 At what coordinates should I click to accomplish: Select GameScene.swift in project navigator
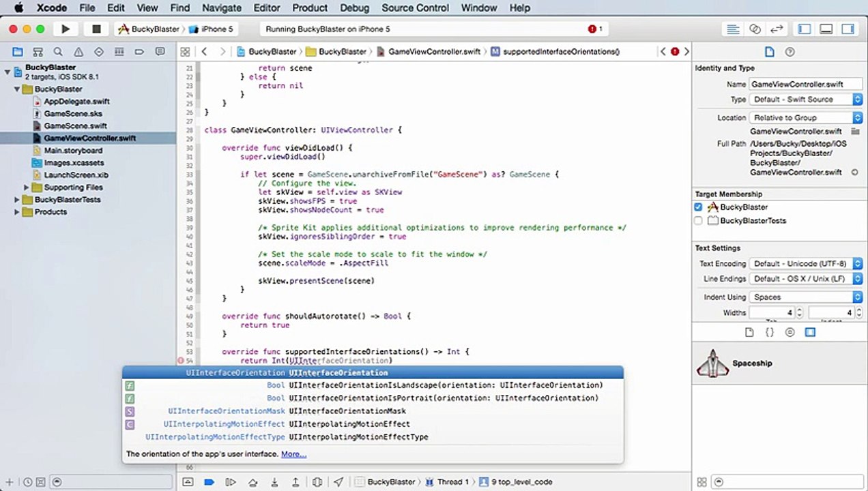click(76, 126)
